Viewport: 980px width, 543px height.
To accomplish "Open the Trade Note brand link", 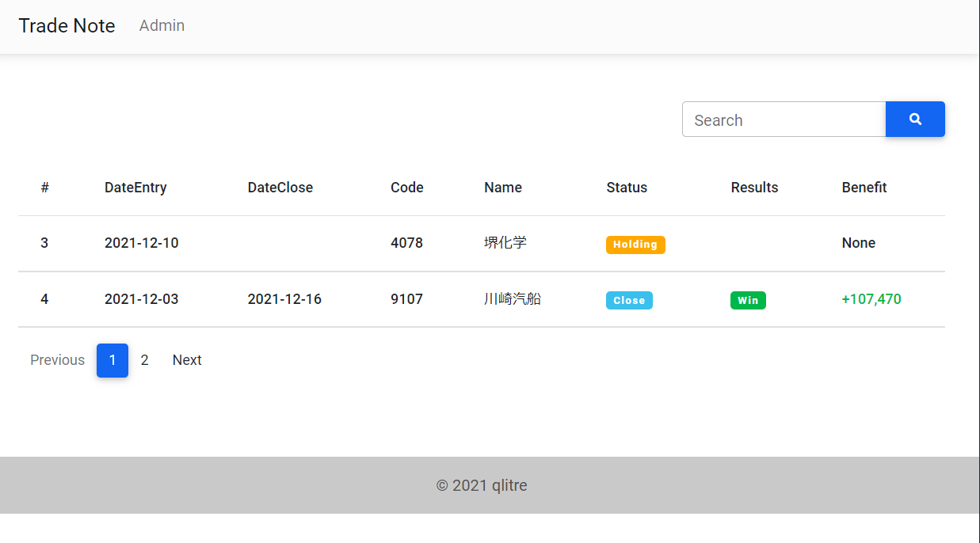I will tap(67, 26).
